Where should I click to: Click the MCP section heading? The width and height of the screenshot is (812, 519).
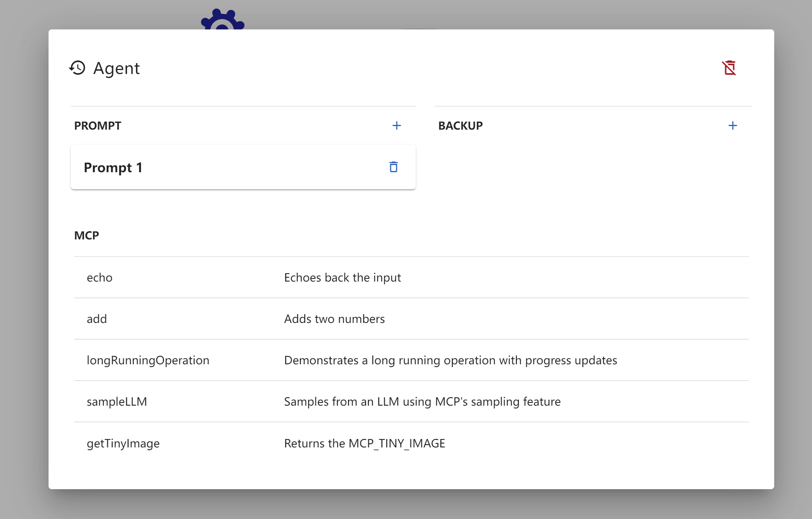pyautogui.click(x=86, y=235)
